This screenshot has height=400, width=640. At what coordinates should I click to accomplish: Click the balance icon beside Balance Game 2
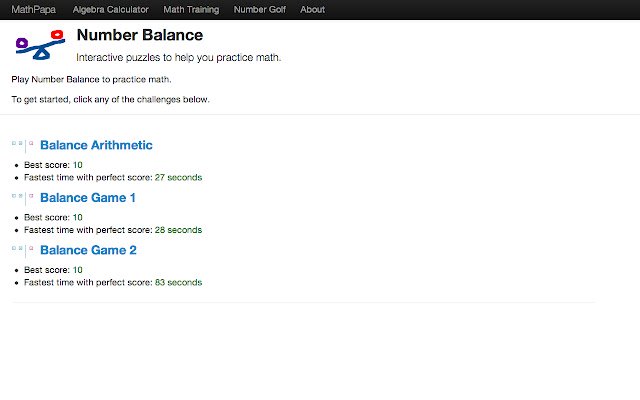click(x=23, y=250)
